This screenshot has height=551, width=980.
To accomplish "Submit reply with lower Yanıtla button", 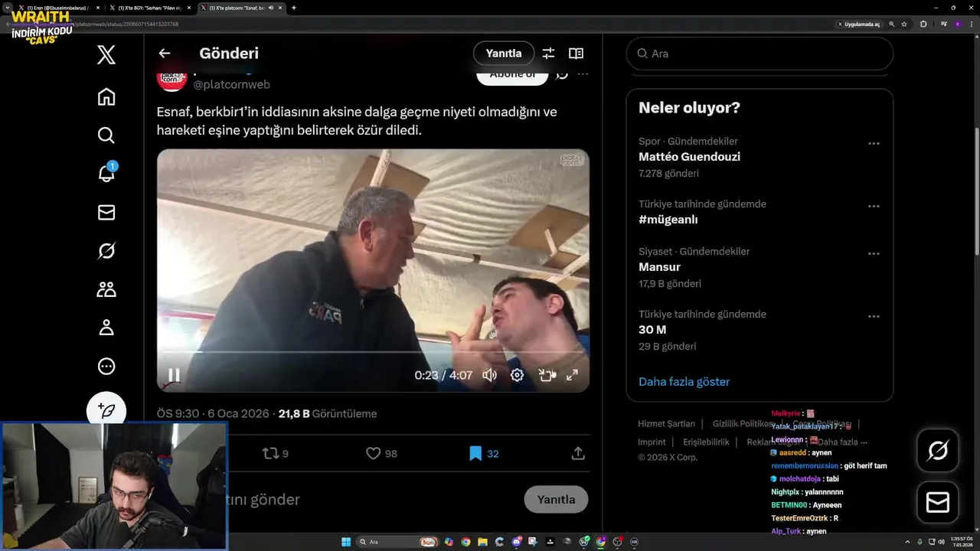I will 556,500.
